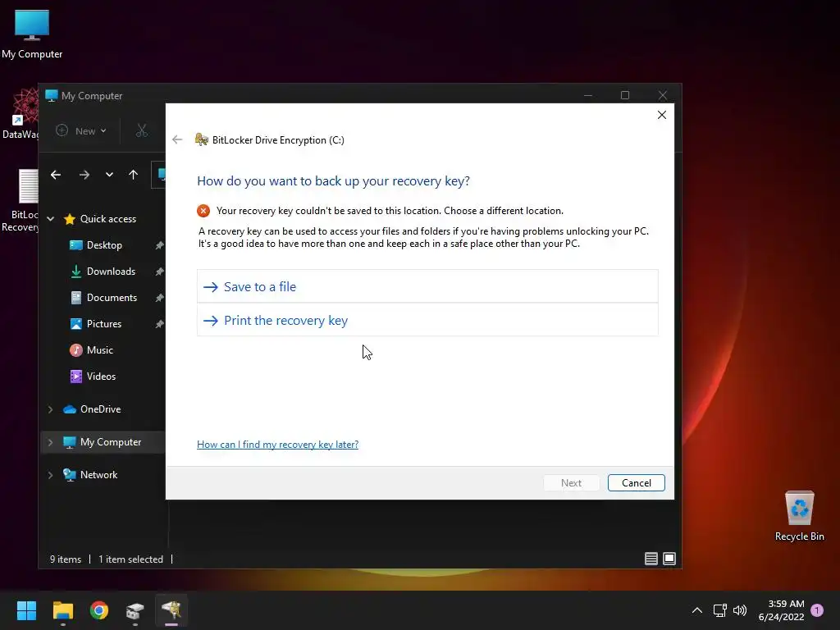
Task: Open the My Computer desktop icon
Action: coord(32,33)
